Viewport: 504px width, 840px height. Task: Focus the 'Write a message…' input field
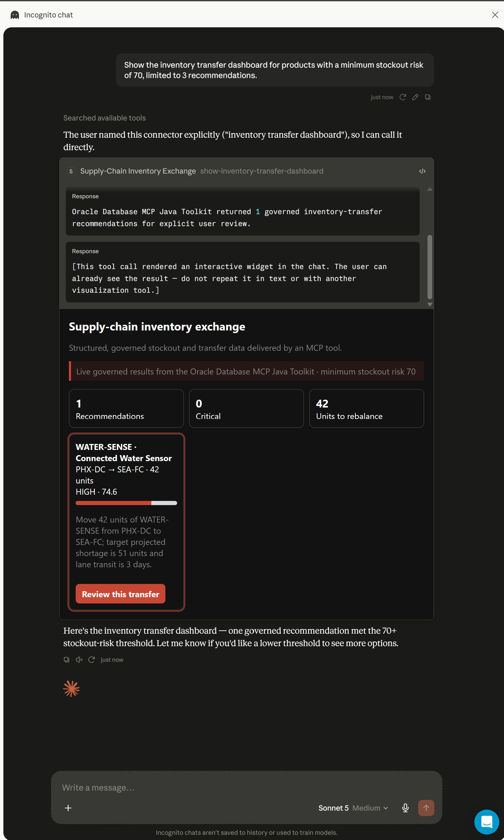point(246,788)
